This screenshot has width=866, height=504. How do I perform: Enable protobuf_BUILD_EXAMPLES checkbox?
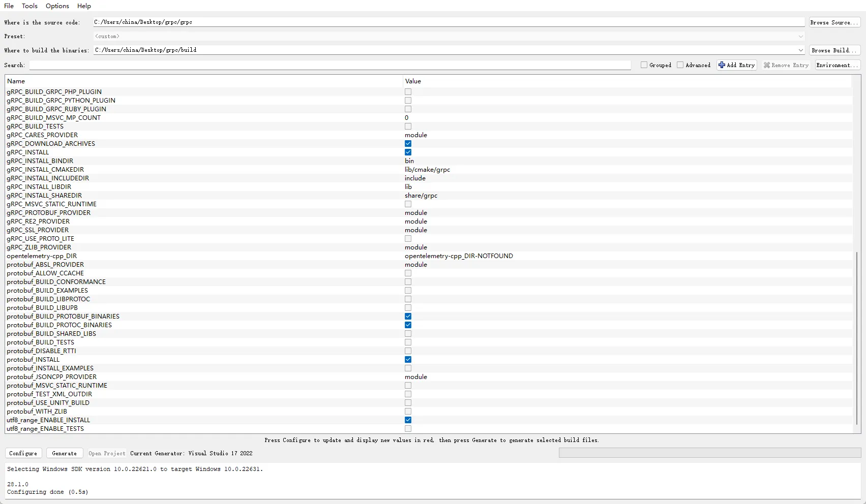click(x=408, y=291)
